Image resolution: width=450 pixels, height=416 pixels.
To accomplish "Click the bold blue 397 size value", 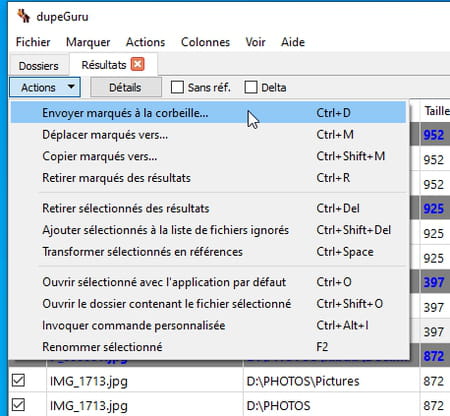I will pyautogui.click(x=434, y=282).
